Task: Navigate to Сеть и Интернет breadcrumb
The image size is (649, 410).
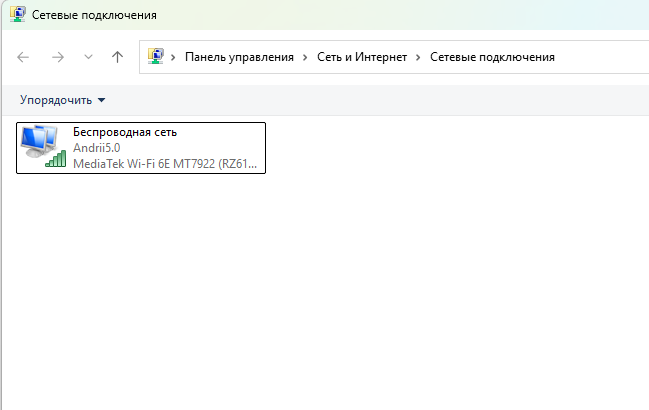Action: pos(362,57)
